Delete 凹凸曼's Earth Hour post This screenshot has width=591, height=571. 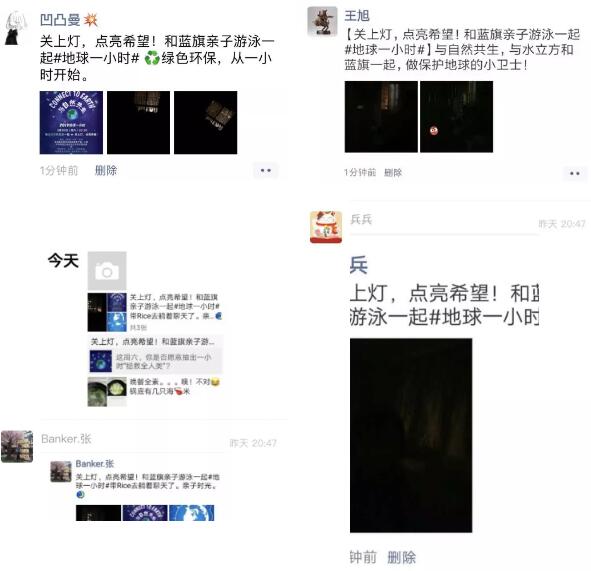(106, 171)
